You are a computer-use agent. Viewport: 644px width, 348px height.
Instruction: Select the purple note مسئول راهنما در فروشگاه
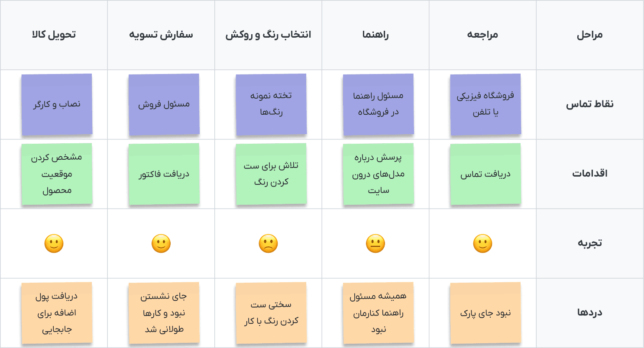(378, 104)
